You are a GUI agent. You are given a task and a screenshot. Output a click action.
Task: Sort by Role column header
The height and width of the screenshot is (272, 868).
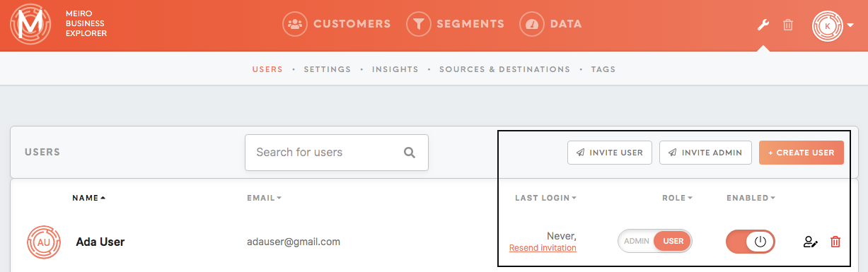[x=677, y=198]
